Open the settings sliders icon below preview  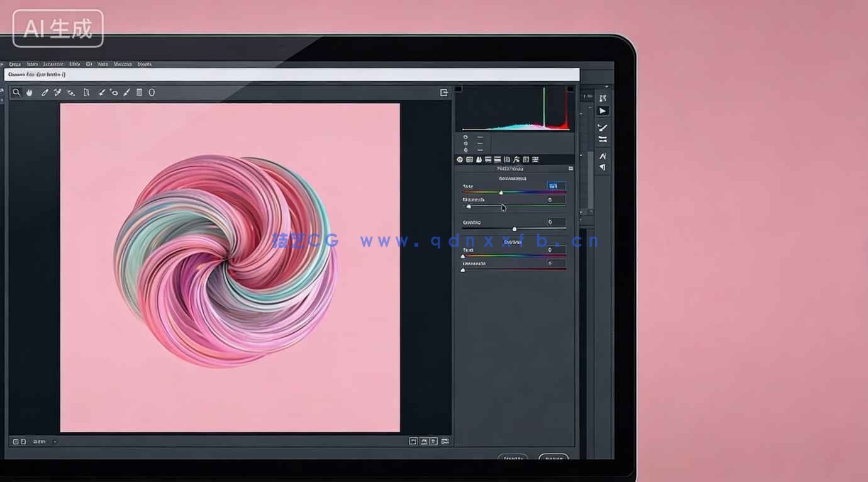pos(445,442)
